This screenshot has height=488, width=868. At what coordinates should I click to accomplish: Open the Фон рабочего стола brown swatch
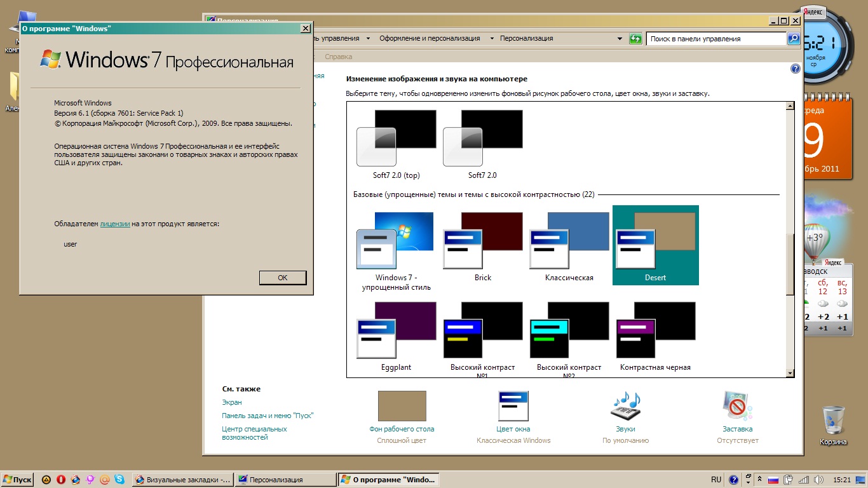(x=402, y=406)
